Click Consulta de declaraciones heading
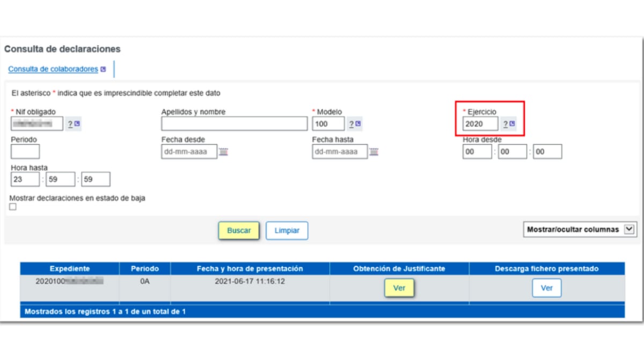 coord(62,49)
